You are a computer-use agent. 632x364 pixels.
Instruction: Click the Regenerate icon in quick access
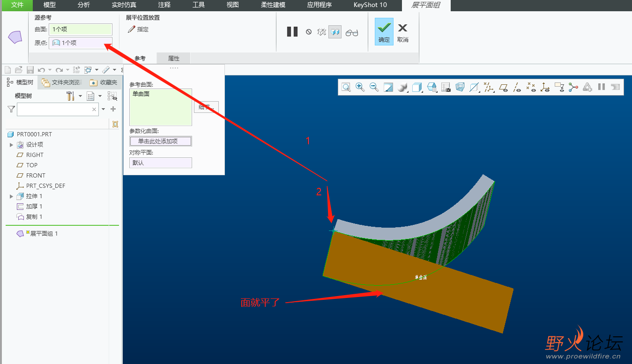[76, 70]
